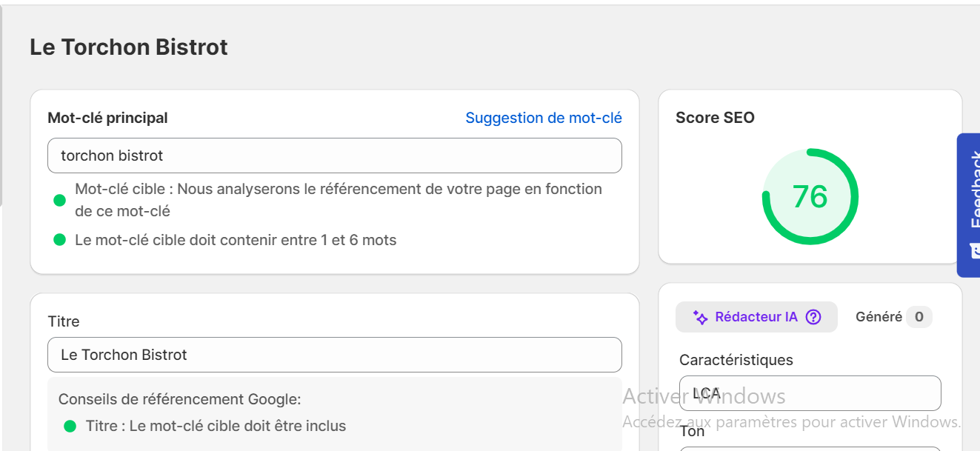This screenshot has width=980, height=451.
Task: Click the text Le mot-clé cible doit contenir entre 1 et 6 mots
Action: [x=236, y=240]
